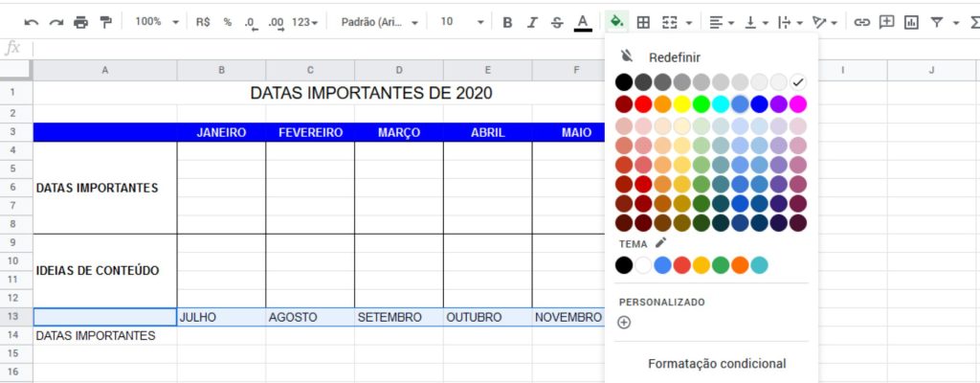The image size is (980, 383).
Task: Open the 100% zoom dropdown
Action: [x=157, y=22]
